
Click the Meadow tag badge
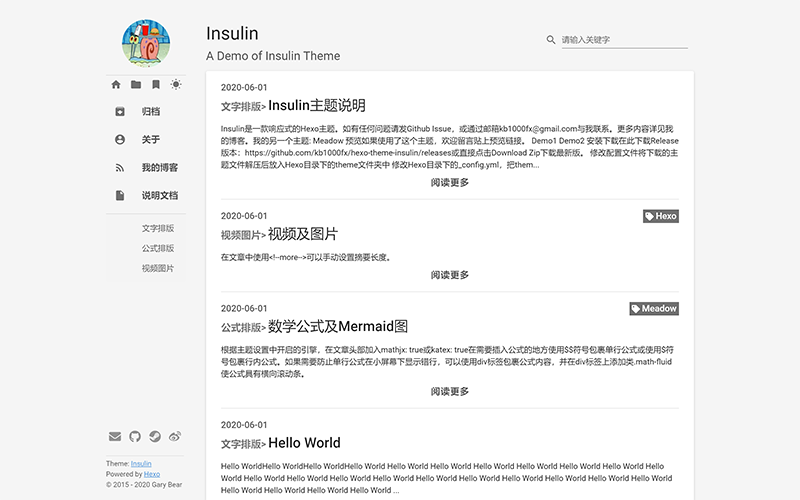[x=654, y=309]
